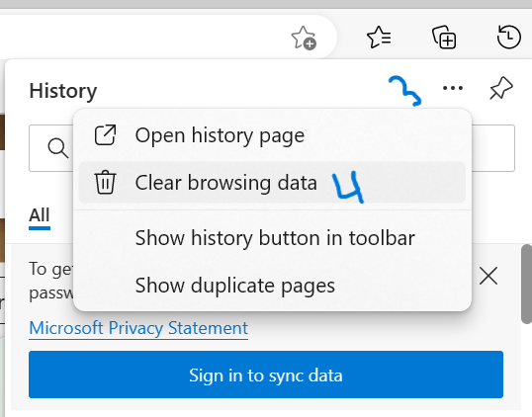Click the external-link icon beside Open history page
Image resolution: width=532 pixels, height=417 pixels.
coord(105,135)
